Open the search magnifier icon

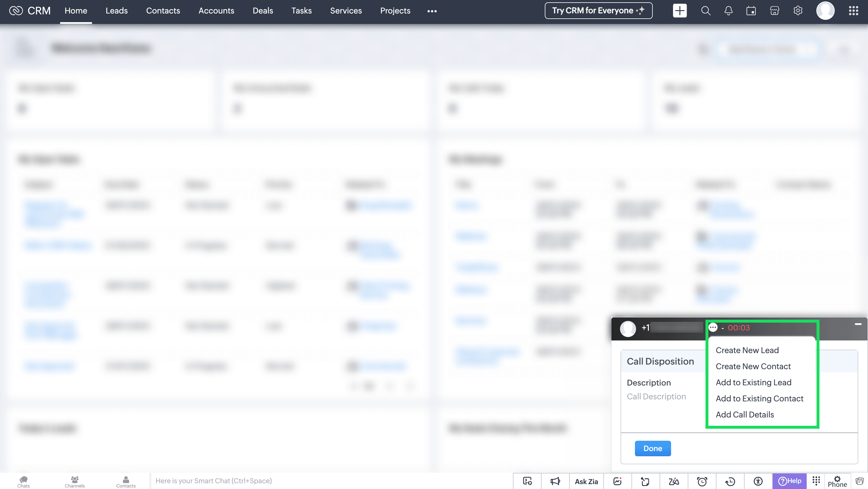point(706,11)
